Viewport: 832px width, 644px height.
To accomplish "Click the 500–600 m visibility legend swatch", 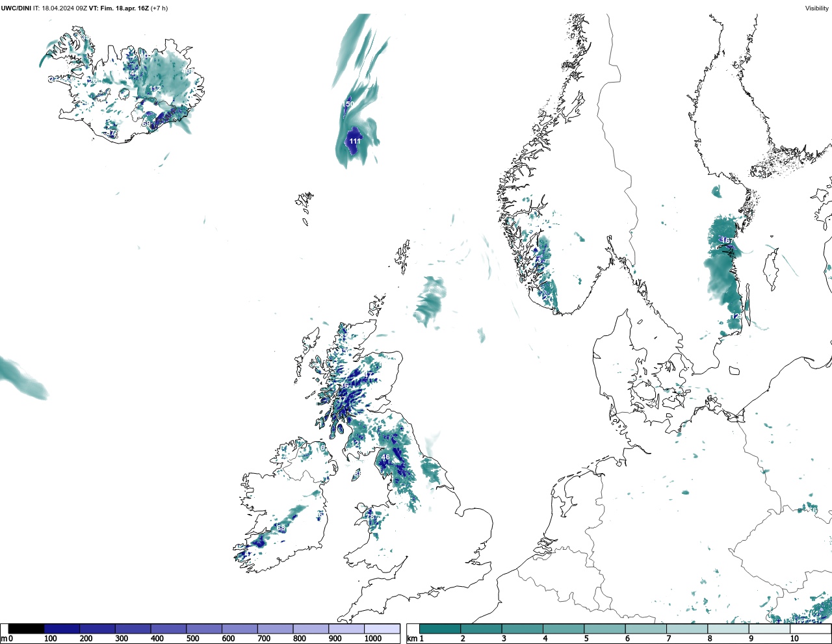I will [x=204, y=628].
